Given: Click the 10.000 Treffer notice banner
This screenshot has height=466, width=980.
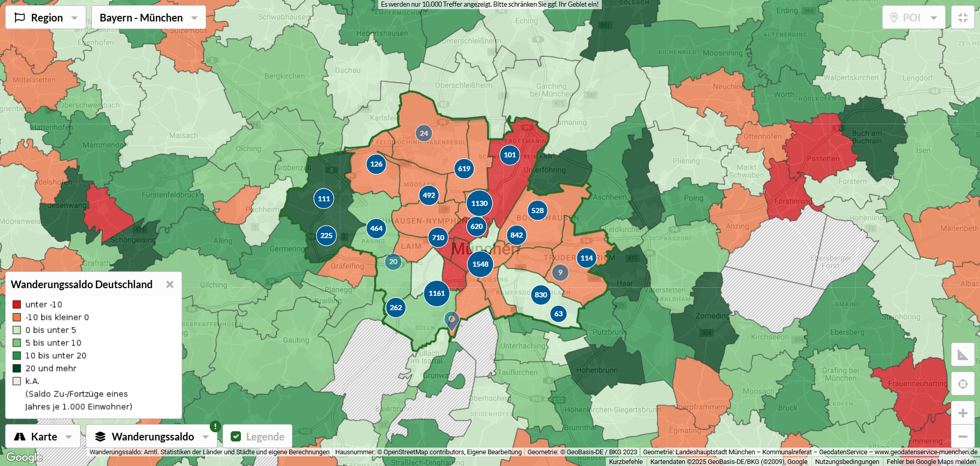Looking at the screenshot, I should click(490, 5).
